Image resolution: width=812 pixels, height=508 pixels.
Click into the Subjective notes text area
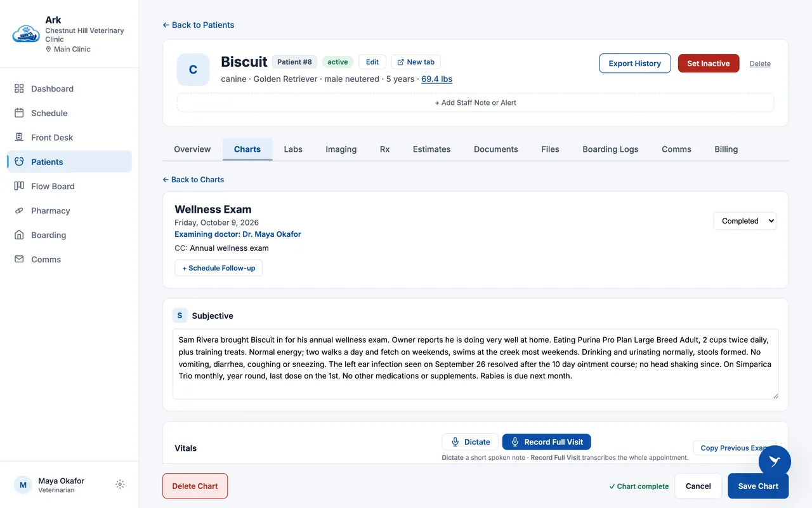(475, 364)
